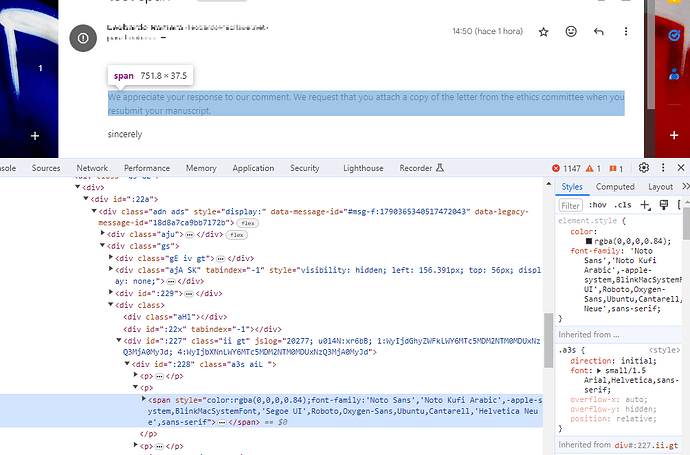
Task: Focus the styles Filter input
Action: (x=570, y=205)
